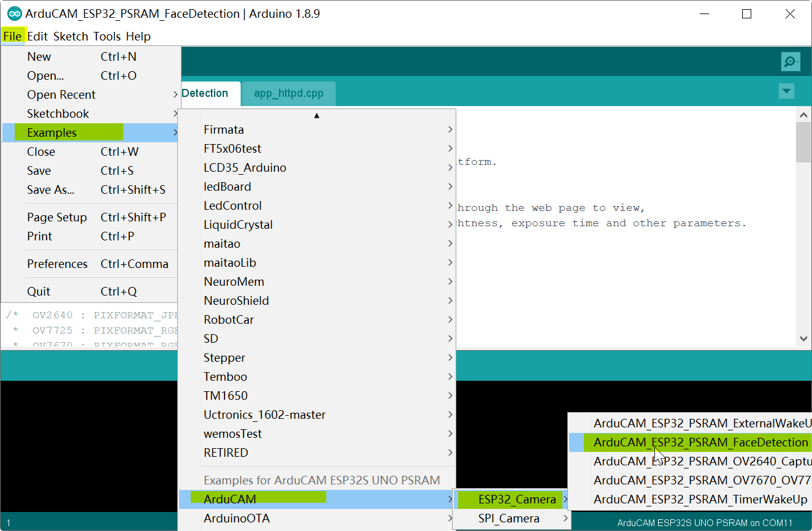
Task: Open the ArduCAM_ESP32_PSRAM_FaceDetection example
Action: click(690, 442)
